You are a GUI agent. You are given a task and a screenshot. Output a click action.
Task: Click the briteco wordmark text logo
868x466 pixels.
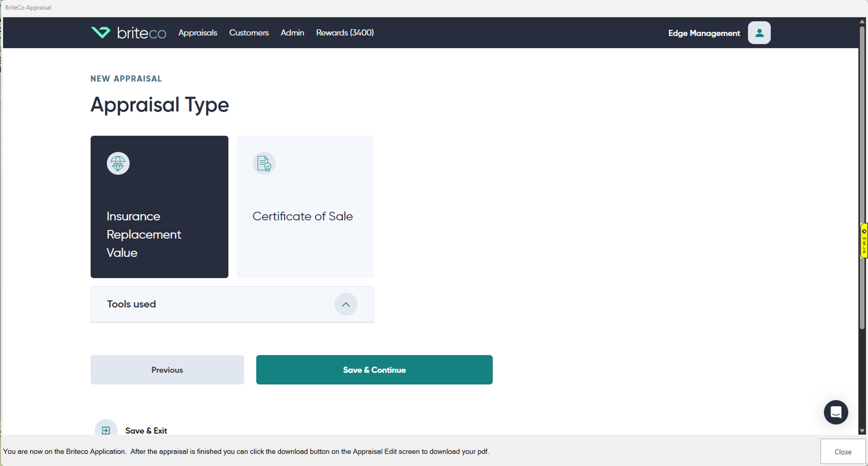142,33
